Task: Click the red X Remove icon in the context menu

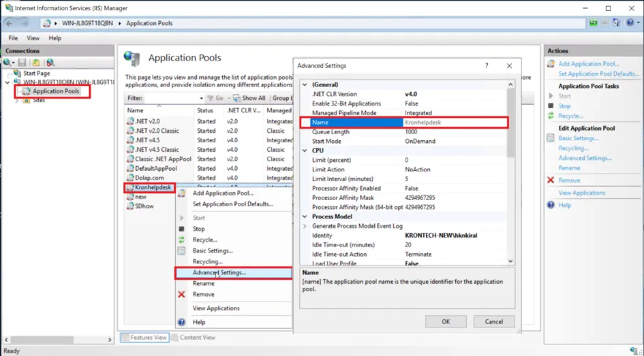Action: pos(181,295)
